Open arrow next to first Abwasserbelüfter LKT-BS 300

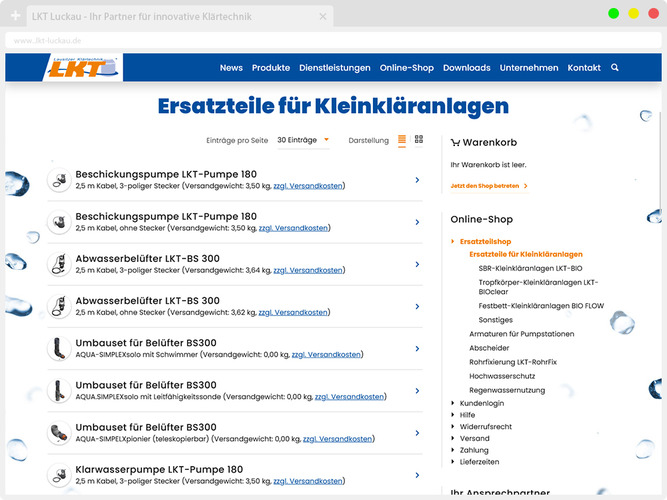tap(417, 264)
